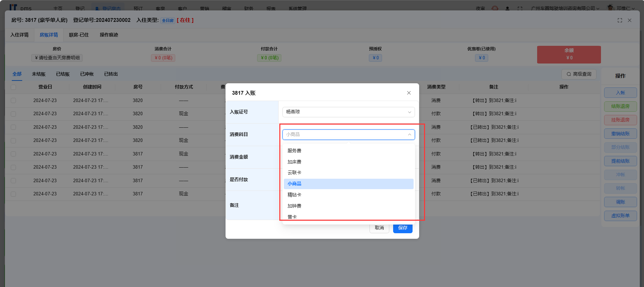Screen dimensions: 644x287
Task: Filter records by 未结账 tab
Action: (39, 74)
